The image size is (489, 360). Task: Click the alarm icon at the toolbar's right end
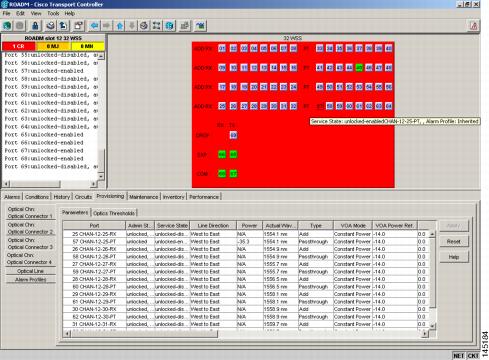474,26
